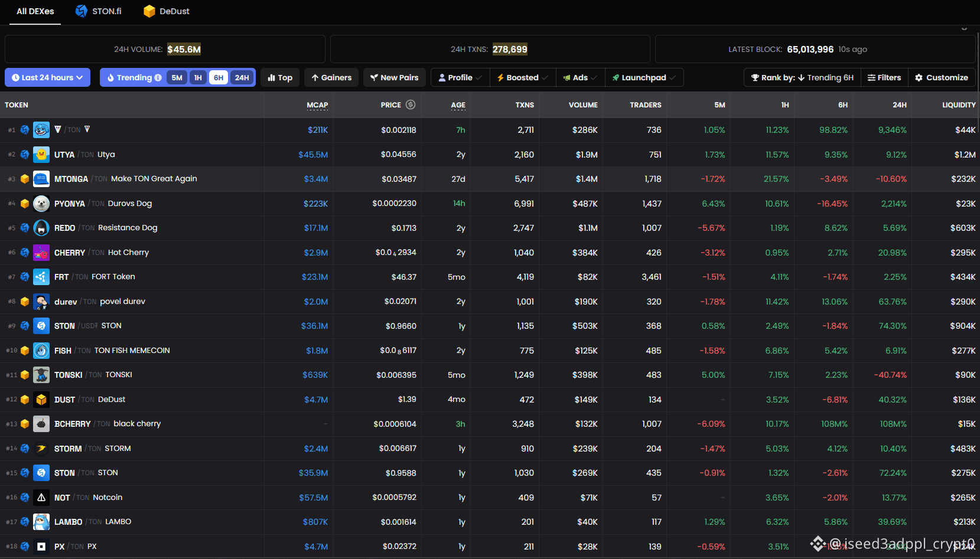Open the Rank by Trending 6H dropdown
980x559 pixels.
(x=802, y=78)
